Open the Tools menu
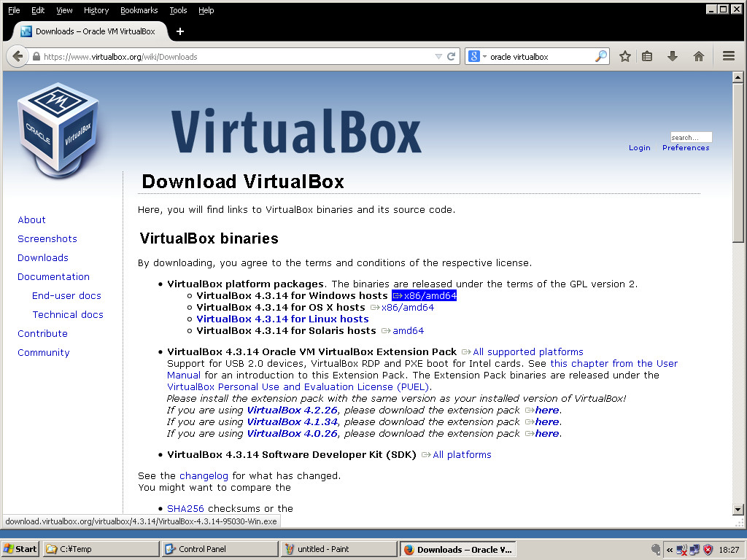The width and height of the screenshot is (747, 560). pos(178,10)
